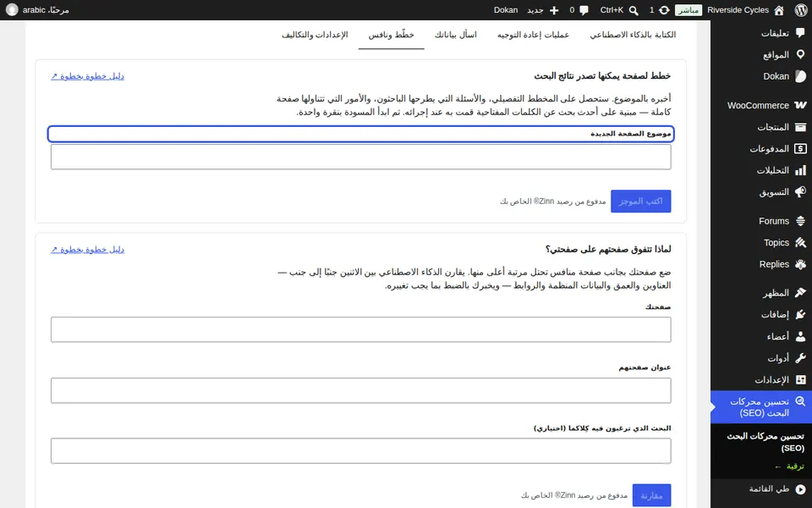
Task: Click the مباشر live status badge
Action: tap(689, 10)
